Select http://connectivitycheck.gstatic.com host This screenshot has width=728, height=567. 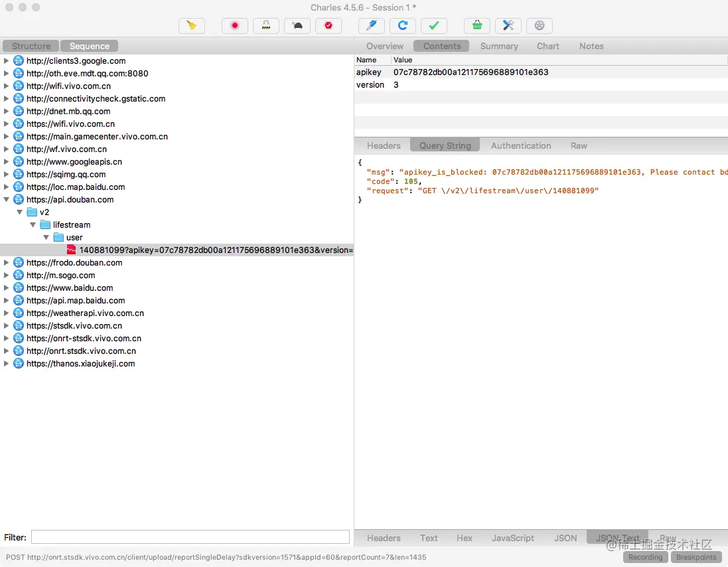click(x=96, y=98)
